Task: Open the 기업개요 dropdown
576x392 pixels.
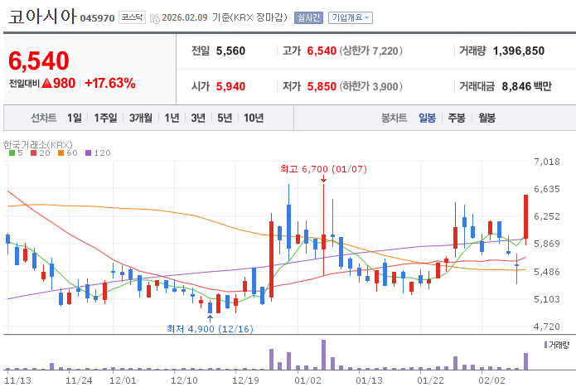Action: [x=350, y=17]
